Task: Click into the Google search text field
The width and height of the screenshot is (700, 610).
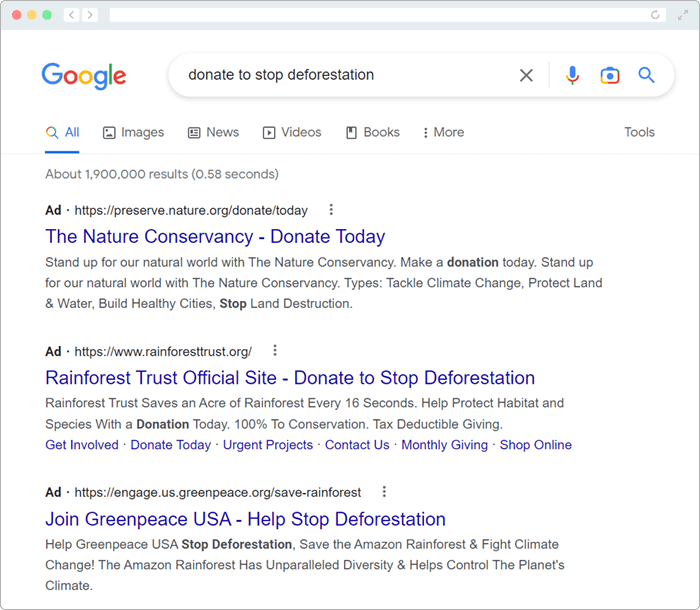Action: [348, 75]
